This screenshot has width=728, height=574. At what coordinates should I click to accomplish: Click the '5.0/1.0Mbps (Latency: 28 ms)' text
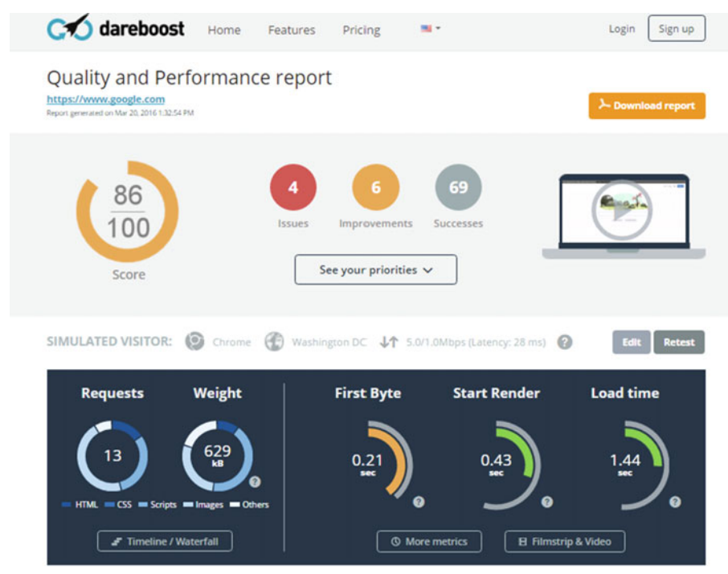476,342
